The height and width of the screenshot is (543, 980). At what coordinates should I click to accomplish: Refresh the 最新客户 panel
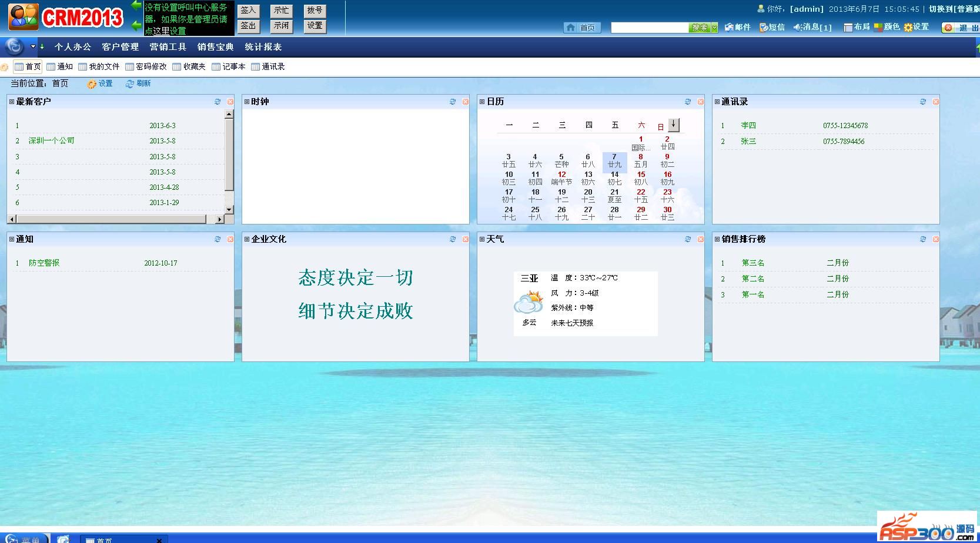coord(218,102)
